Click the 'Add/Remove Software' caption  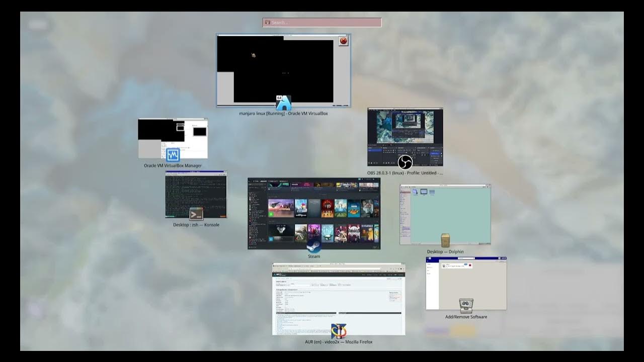(466, 317)
